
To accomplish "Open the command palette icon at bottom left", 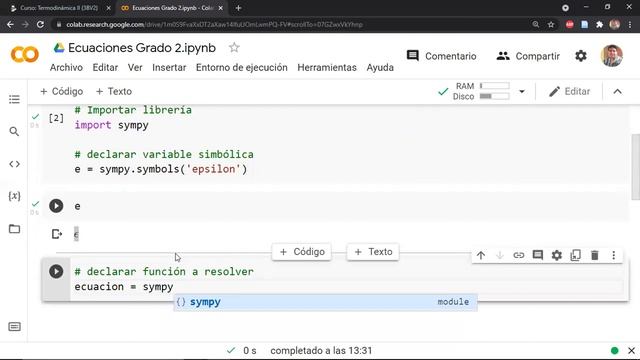I will coord(14,327).
